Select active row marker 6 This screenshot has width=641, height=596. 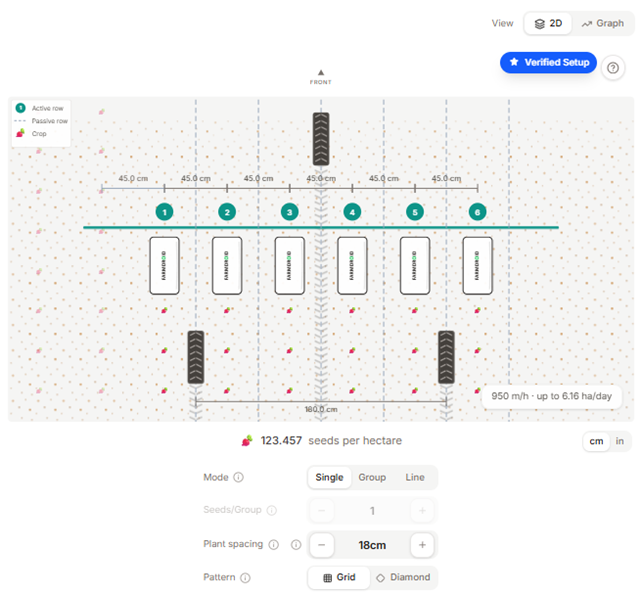click(477, 212)
